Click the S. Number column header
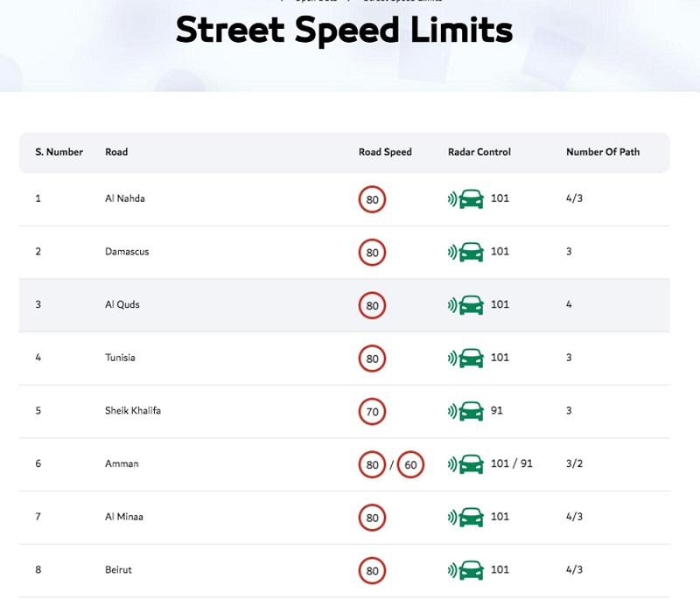 click(x=59, y=152)
